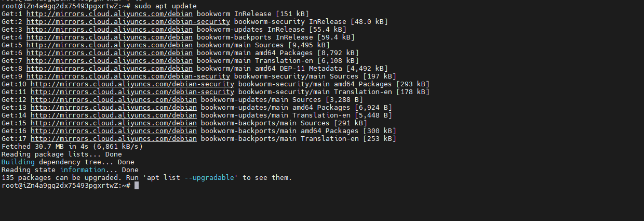Click the terminal cursor block at the prompt
Image resolution: width=644 pixels, height=221 pixels.
(x=137, y=186)
